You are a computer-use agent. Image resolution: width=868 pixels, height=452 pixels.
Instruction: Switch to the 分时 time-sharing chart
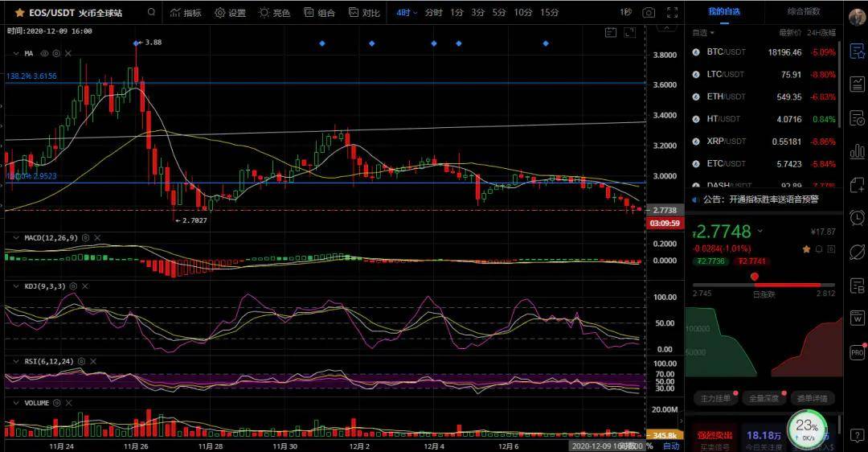pyautogui.click(x=433, y=12)
